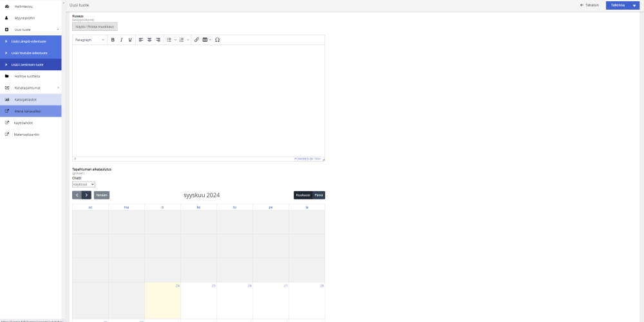Insert a bullet list in the editor

[x=169, y=40]
